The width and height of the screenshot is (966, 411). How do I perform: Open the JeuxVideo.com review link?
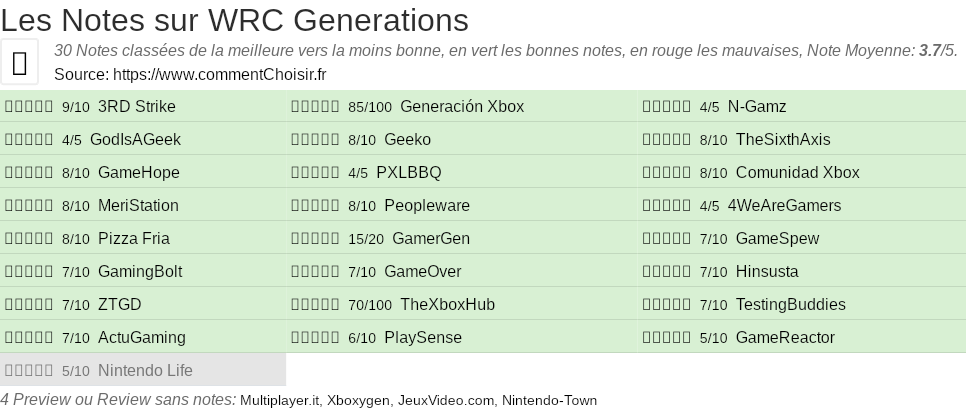tap(446, 401)
